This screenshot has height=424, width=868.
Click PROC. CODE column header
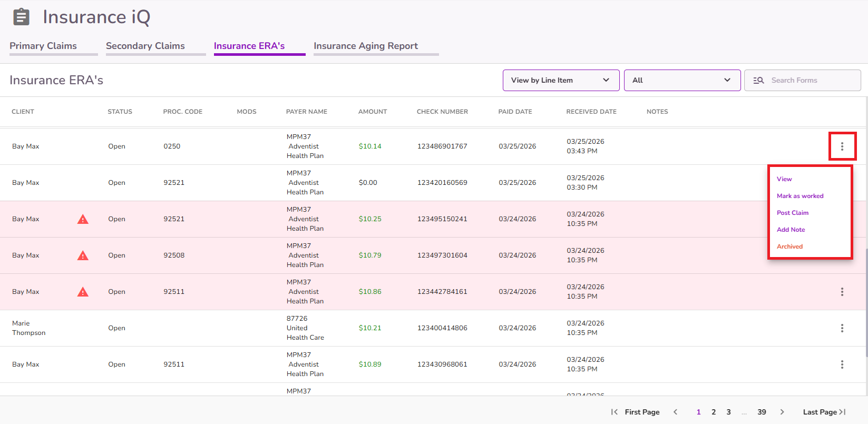(x=183, y=112)
